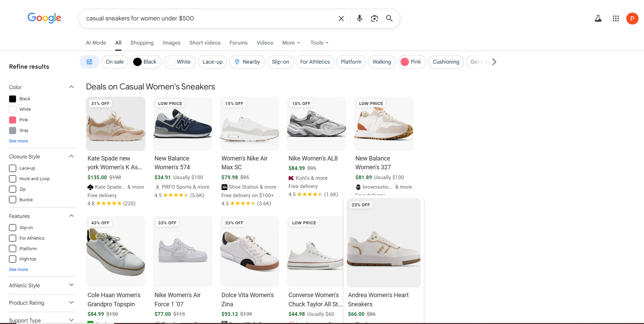Viewport: 644px width, 324px height.
Task: Check the Lace-up closure style box
Action: pos(13,168)
